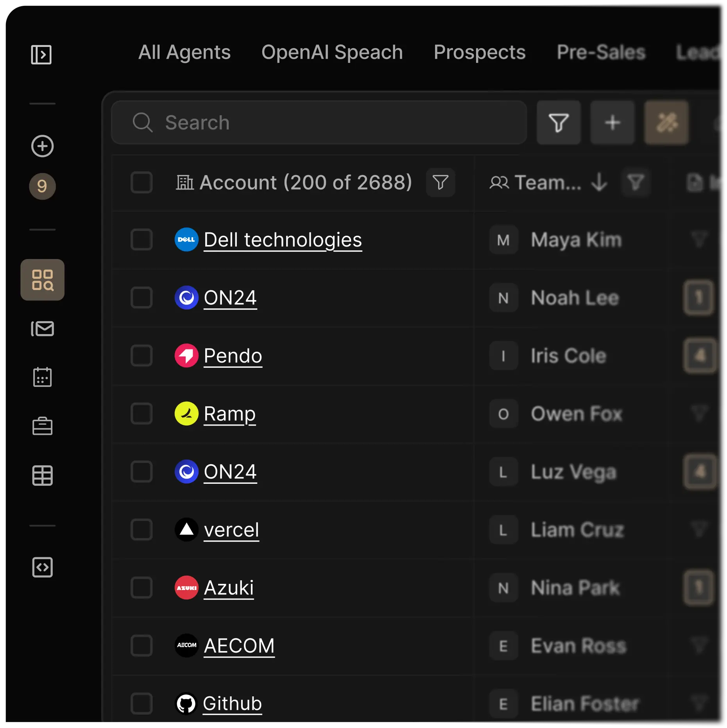
Task: Open the AECOM account link
Action: [239, 646]
